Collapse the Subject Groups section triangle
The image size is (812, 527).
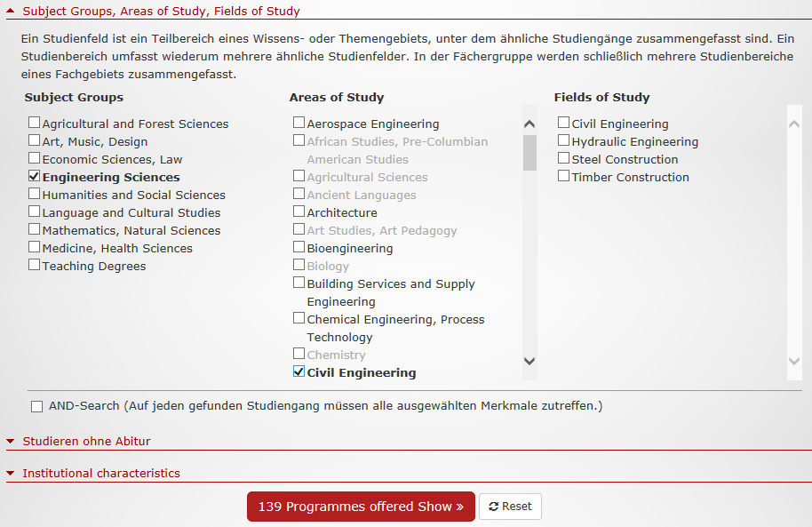pos(11,11)
